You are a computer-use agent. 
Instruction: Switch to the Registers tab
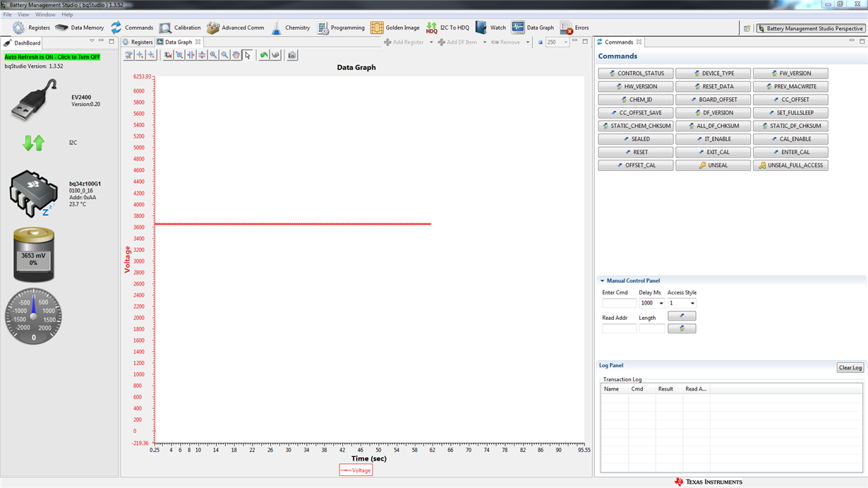click(138, 42)
